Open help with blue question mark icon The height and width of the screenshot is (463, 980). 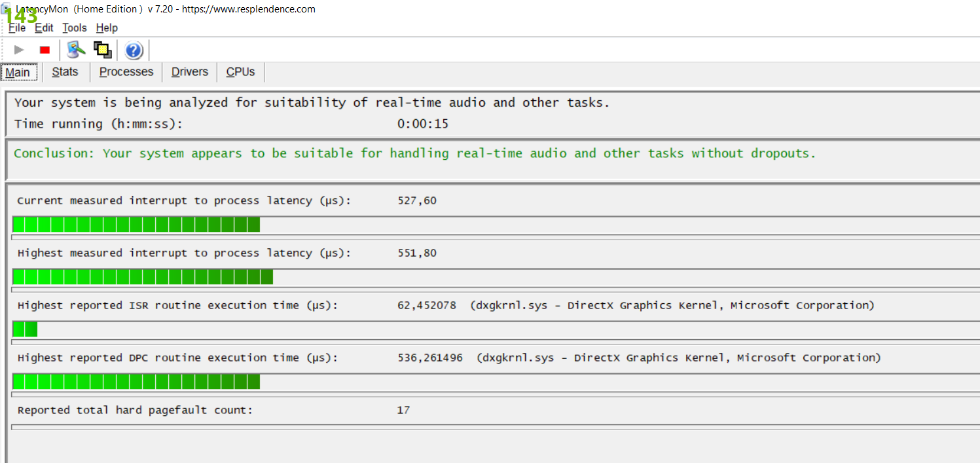(x=134, y=50)
